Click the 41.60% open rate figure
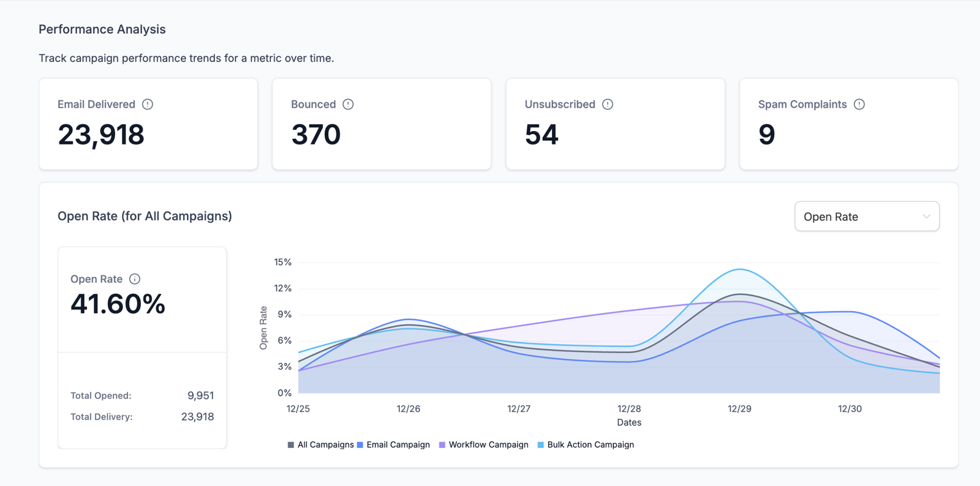This screenshot has width=980, height=486. (x=118, y=304)
